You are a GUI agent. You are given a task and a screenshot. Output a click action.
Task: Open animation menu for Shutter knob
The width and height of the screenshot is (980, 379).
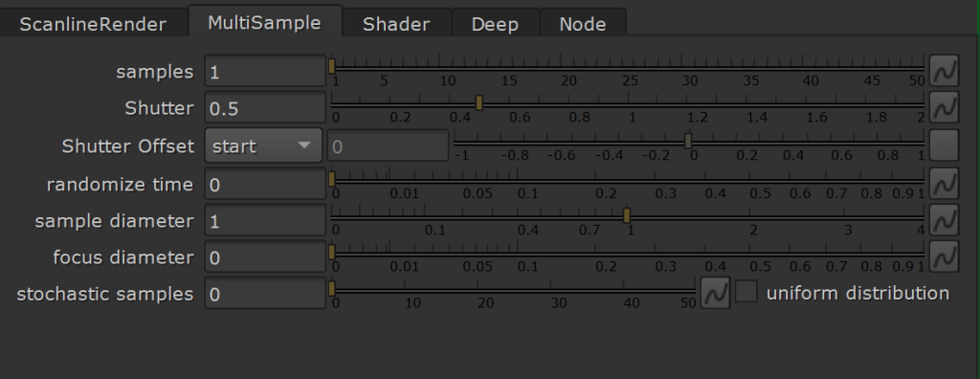point(944,107)
